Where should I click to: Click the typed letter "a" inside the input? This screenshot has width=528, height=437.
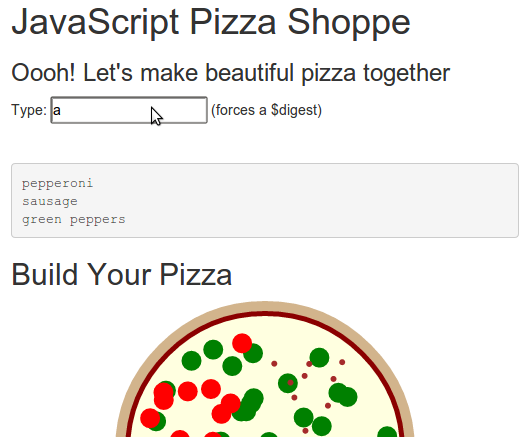point(57,110)
